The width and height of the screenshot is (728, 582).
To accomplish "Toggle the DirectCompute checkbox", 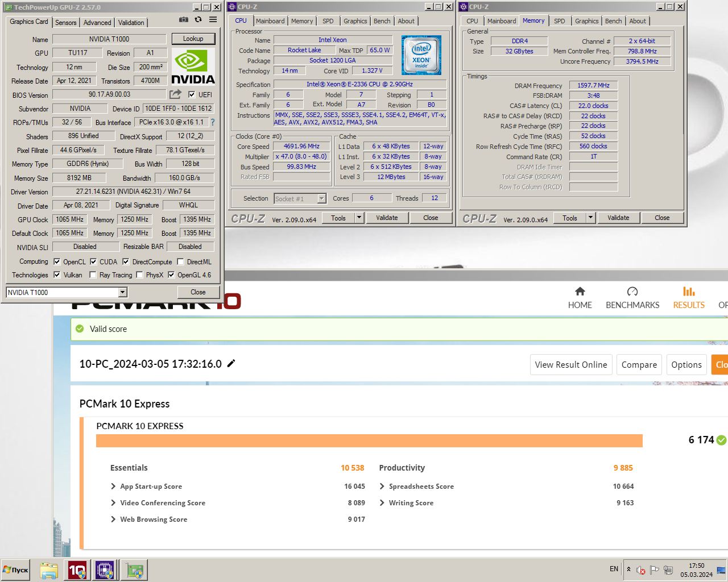I will tap(126, 261).
